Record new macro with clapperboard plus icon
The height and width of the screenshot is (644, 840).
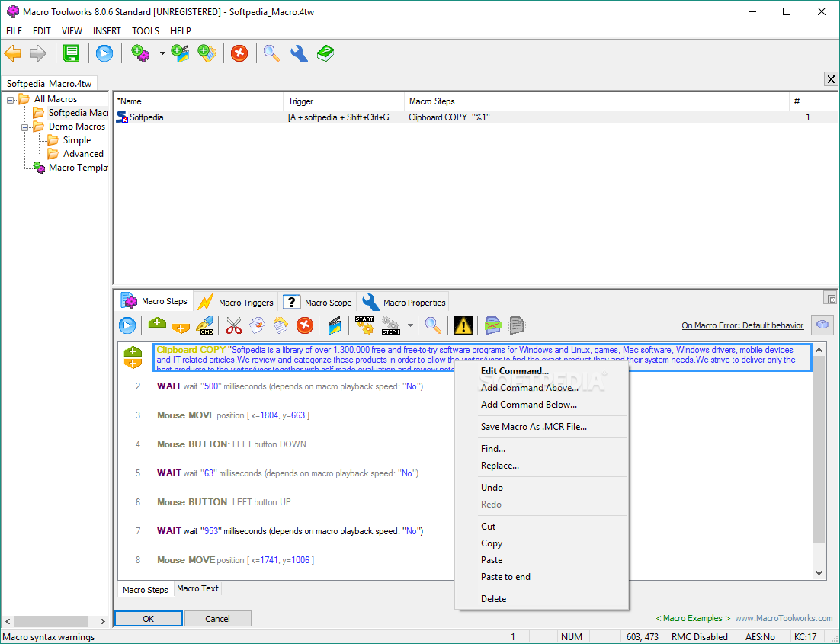181,53
